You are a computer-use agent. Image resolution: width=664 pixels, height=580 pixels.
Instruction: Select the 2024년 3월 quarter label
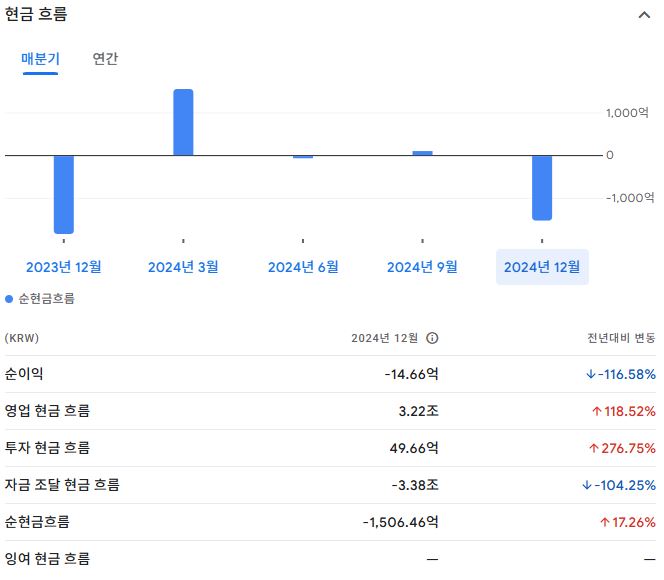[x=183, y=267]
